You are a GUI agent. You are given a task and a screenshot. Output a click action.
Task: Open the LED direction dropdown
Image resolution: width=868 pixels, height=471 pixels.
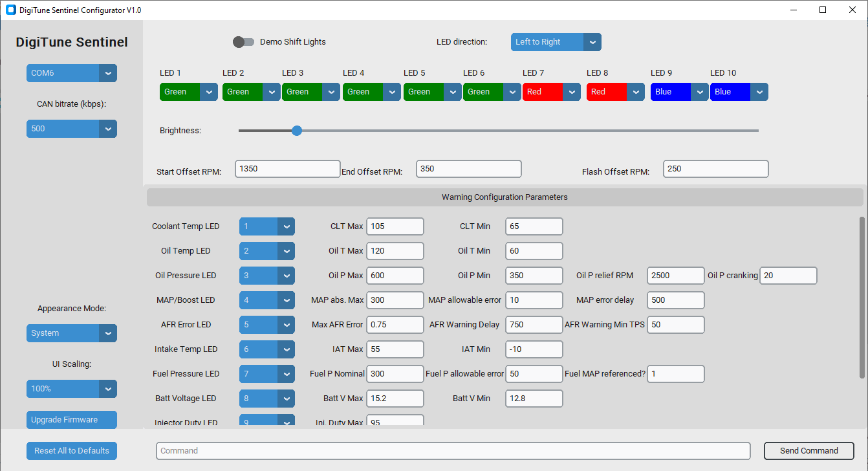click(x=556, y=42)
